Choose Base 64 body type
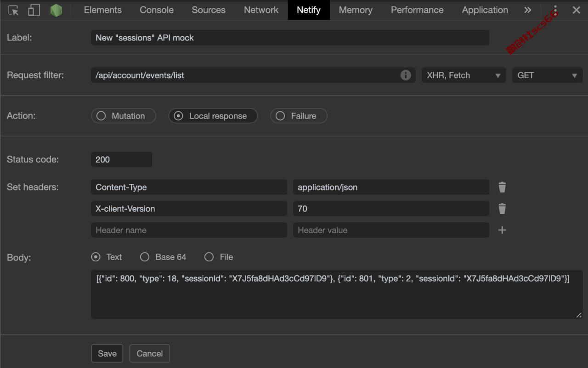 click(x=163, y=257)
